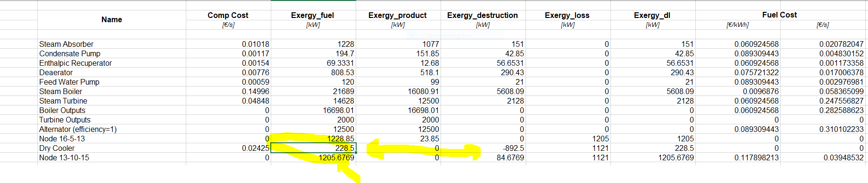Screen dimensions: 868x183
Task: Click the Dry Cooler name cell
Action: click(112, 148)
